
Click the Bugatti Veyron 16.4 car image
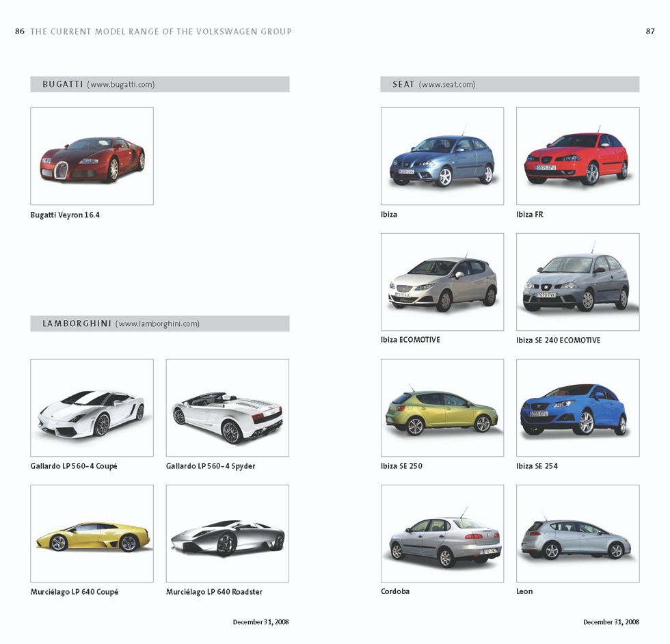pos(92,157)
